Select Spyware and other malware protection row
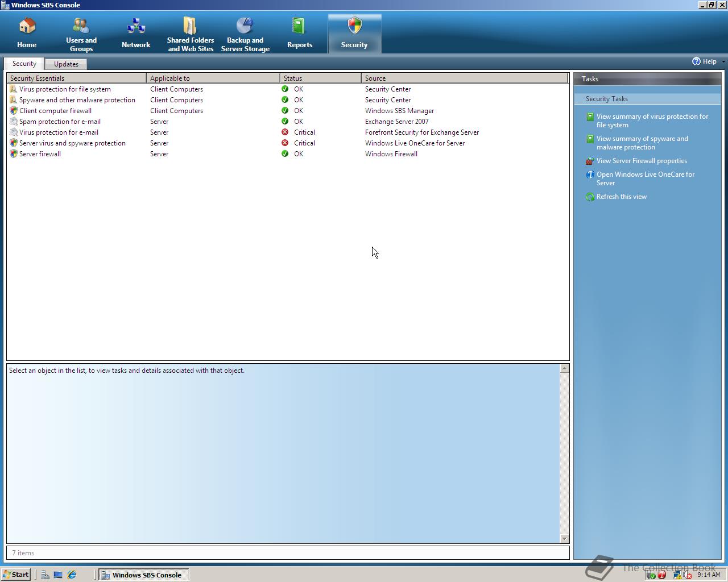 [x=288, y=100]
